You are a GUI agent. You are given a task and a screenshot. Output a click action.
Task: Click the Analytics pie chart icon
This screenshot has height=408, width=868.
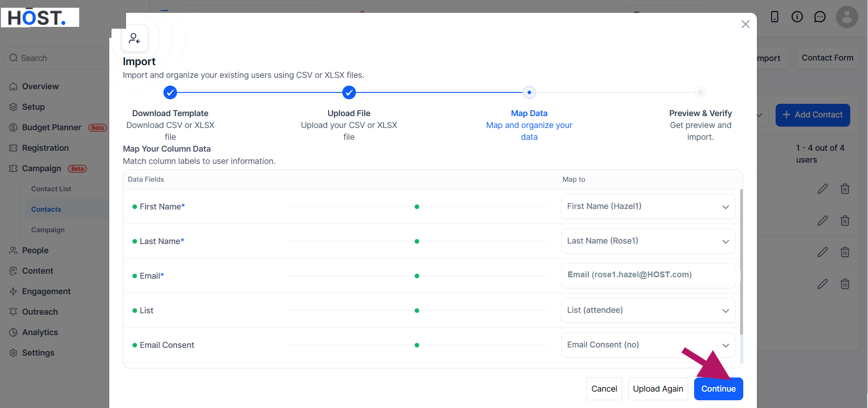click(x=13, y=332)
